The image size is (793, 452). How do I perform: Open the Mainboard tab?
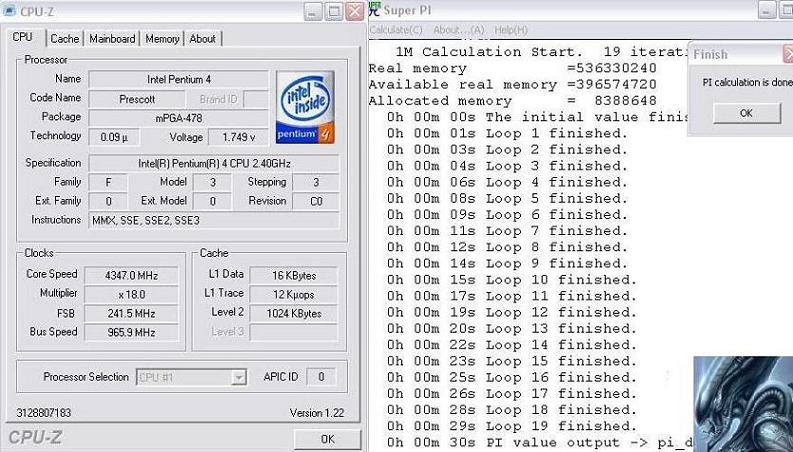click(112, 39)
